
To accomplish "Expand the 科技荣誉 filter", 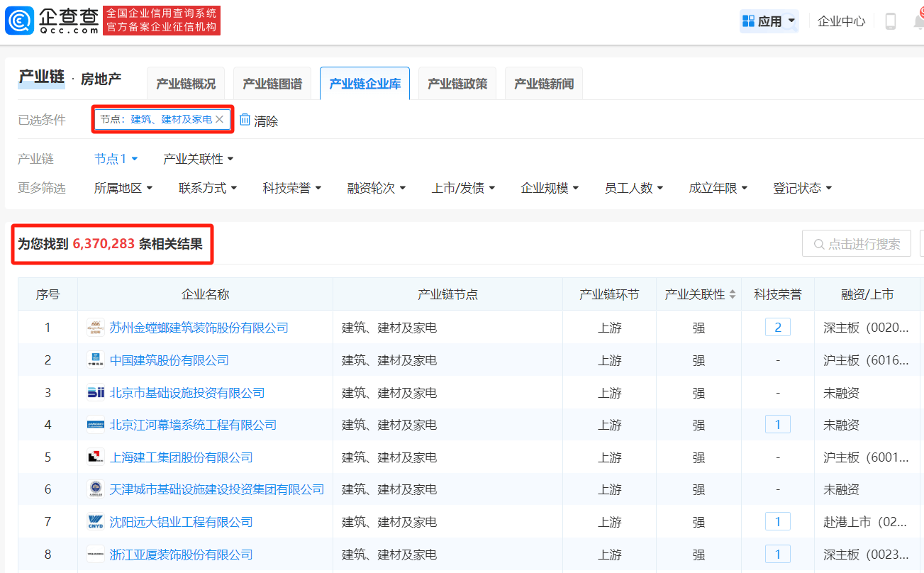I will [292, 188].
